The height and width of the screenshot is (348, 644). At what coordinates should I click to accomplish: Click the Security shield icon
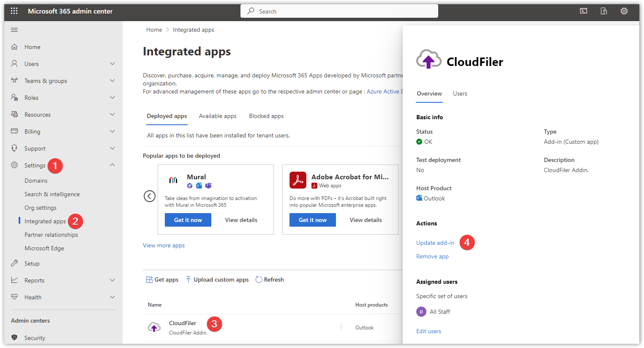point(14,337)
